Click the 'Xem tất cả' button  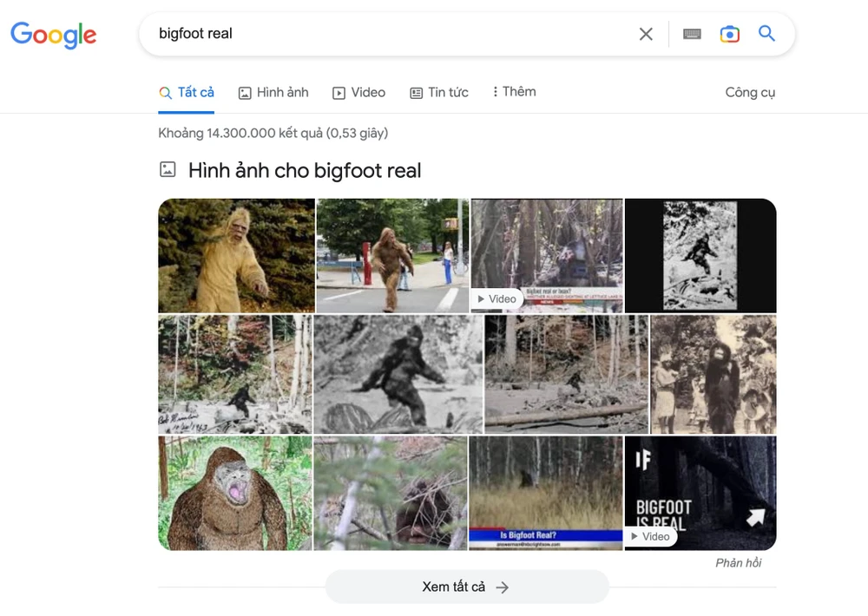pos(467,587)
